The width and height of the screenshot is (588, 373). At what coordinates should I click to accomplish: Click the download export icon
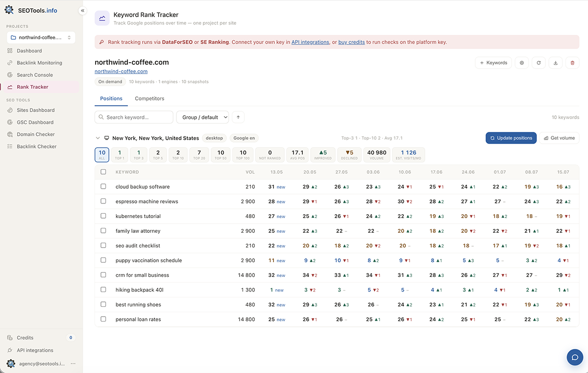point(555,63)
